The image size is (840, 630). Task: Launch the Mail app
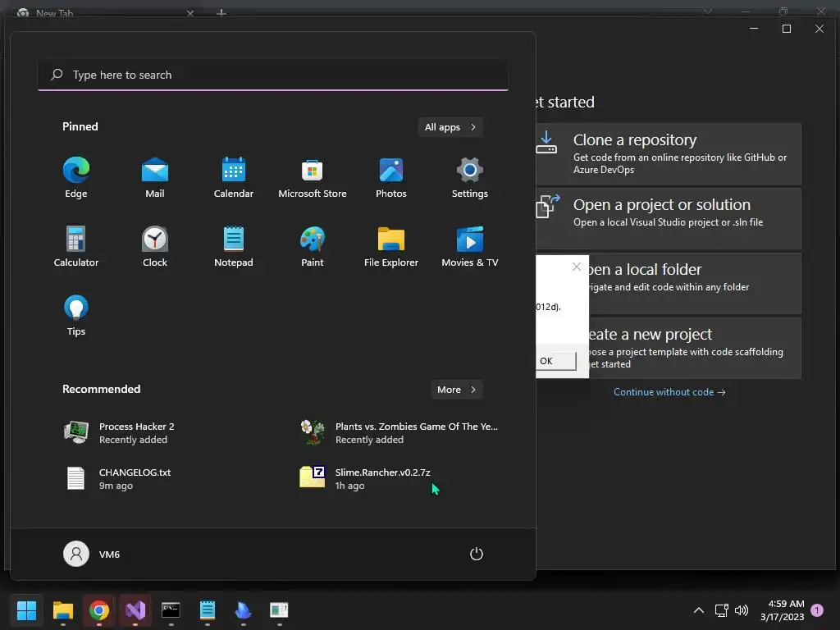(155, 178)
